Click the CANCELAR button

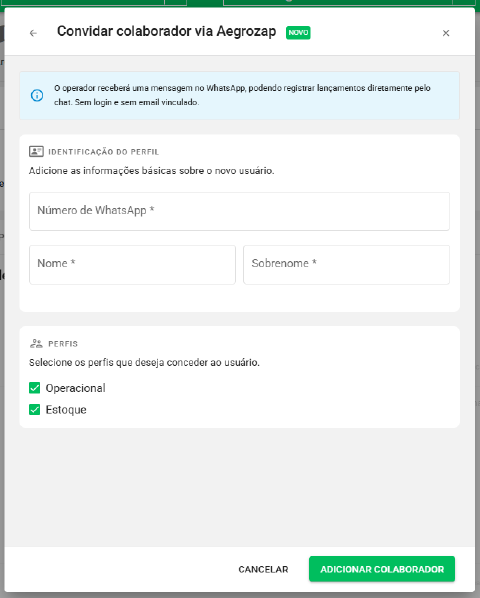click(263, 569)
